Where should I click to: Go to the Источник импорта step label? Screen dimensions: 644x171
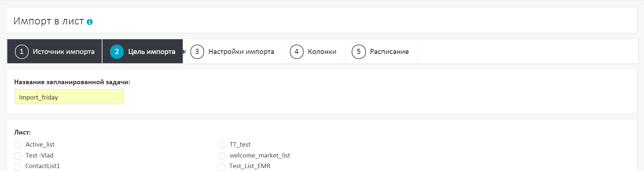point(63,52)
